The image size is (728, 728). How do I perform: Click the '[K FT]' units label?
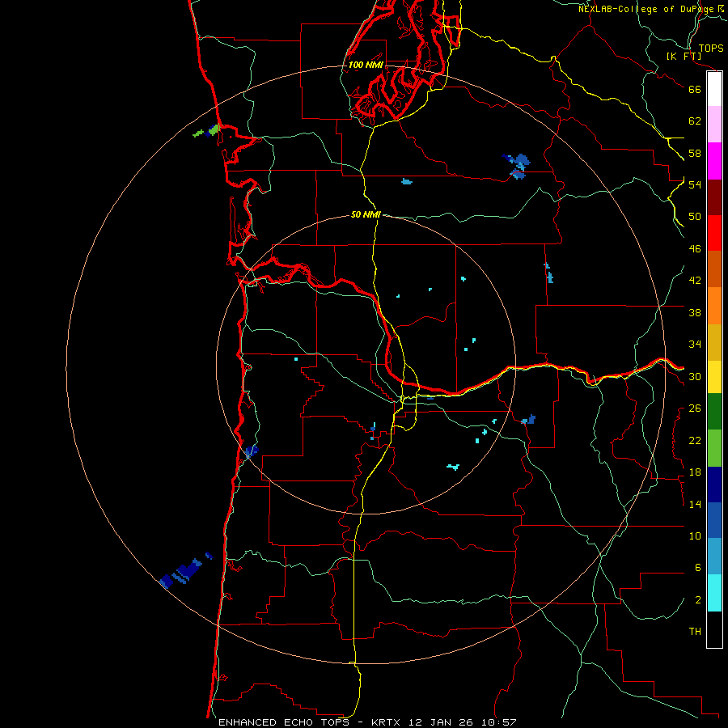point(684,57)
